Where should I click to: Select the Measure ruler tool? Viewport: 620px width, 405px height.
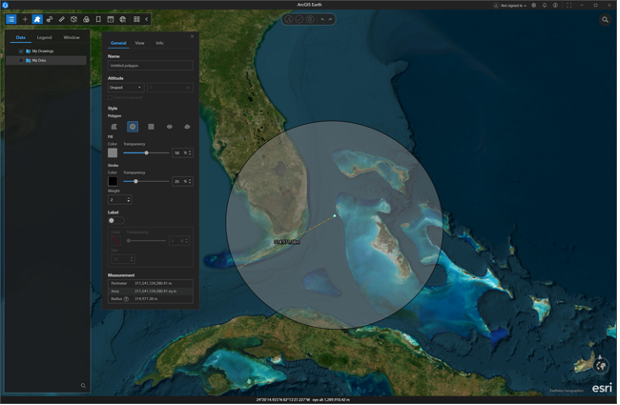pos(62,19)
